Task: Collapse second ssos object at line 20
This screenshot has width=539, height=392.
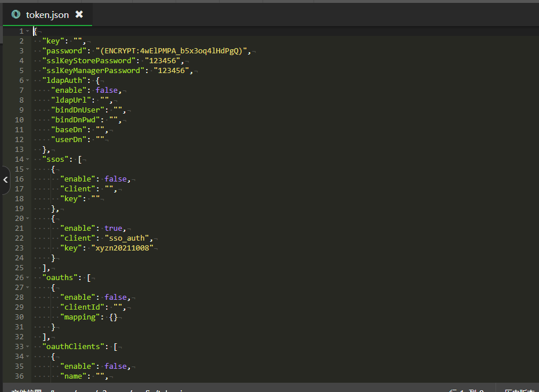Action: pyautogui.click(x=28, y=218)
